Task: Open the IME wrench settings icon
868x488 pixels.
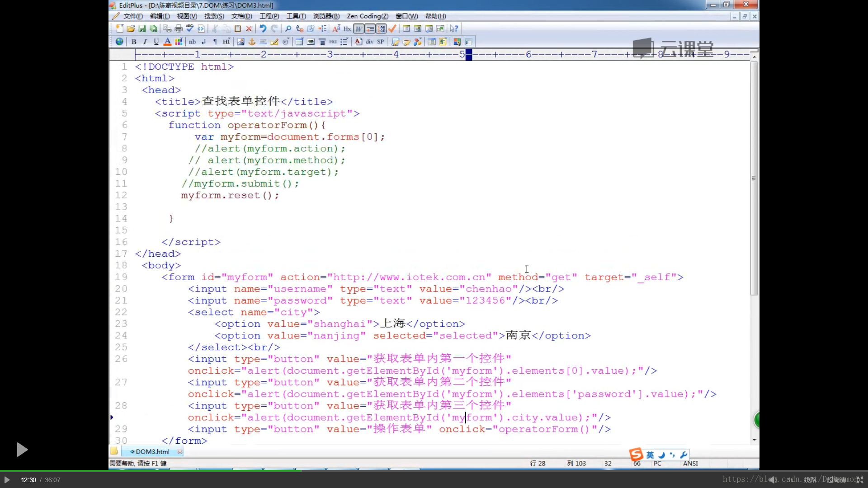Action: 684,455
